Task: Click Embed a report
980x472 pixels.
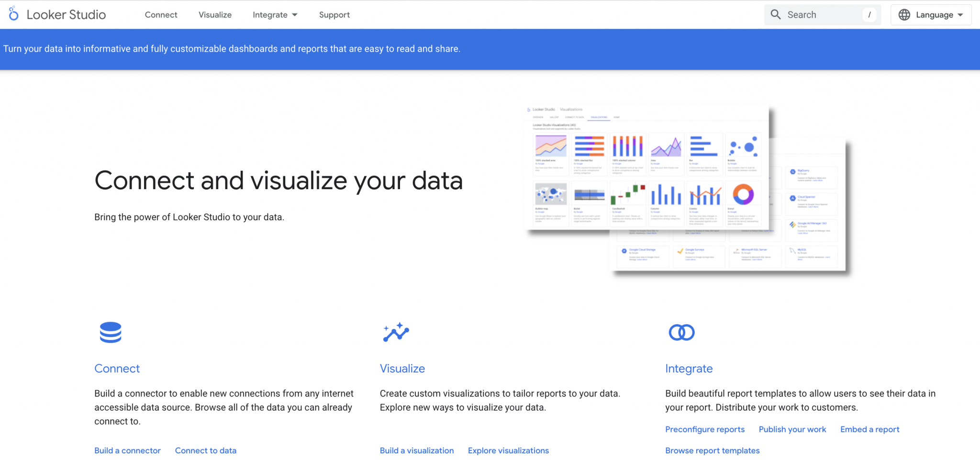Action: pos(869,429)
